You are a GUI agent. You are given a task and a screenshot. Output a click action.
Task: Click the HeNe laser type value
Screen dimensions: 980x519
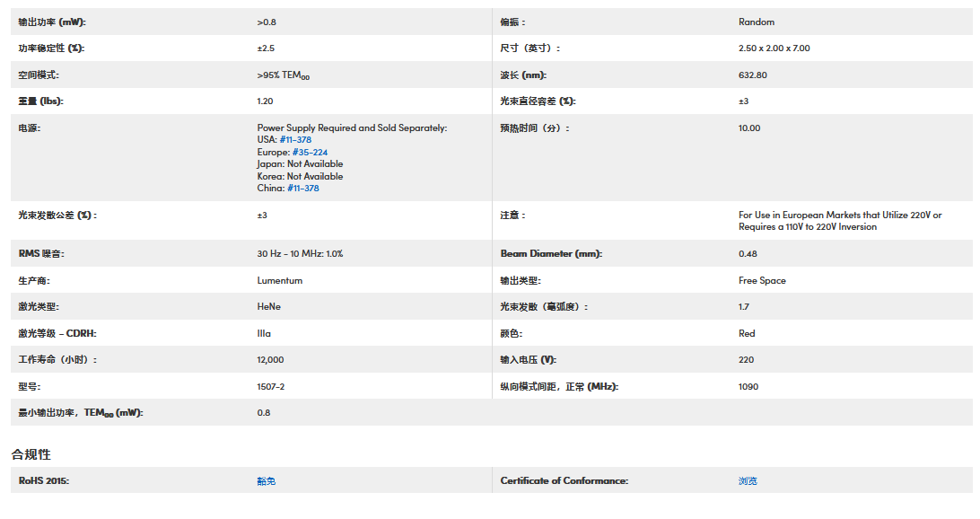[x=269, y=307]
